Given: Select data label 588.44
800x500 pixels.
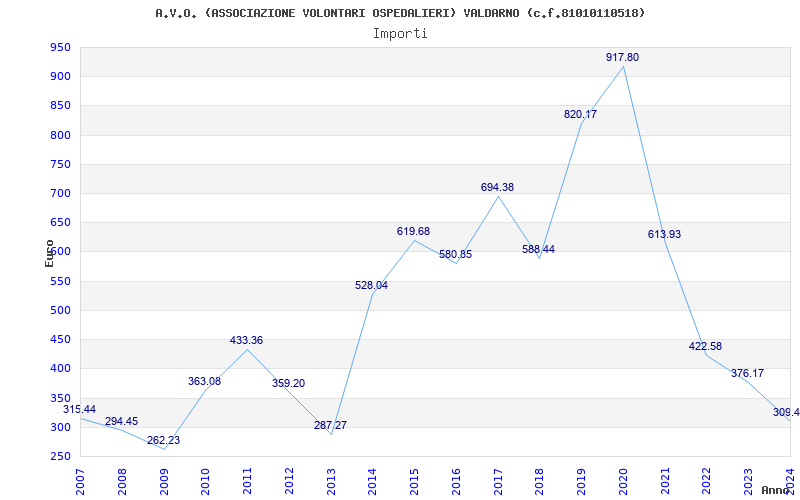Looking at the screenshot, I should [538, 249].
